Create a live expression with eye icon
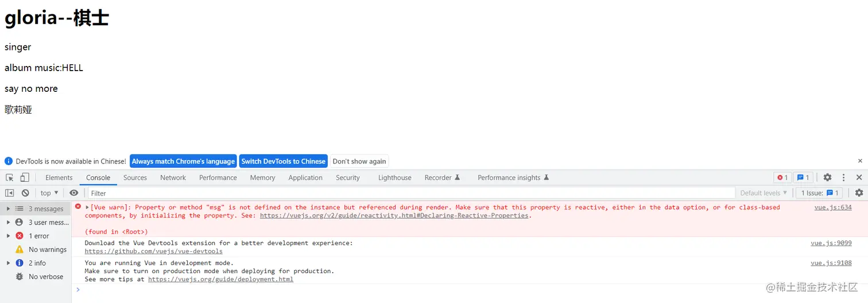Viewport: 868px width, 303px height. 73,193
